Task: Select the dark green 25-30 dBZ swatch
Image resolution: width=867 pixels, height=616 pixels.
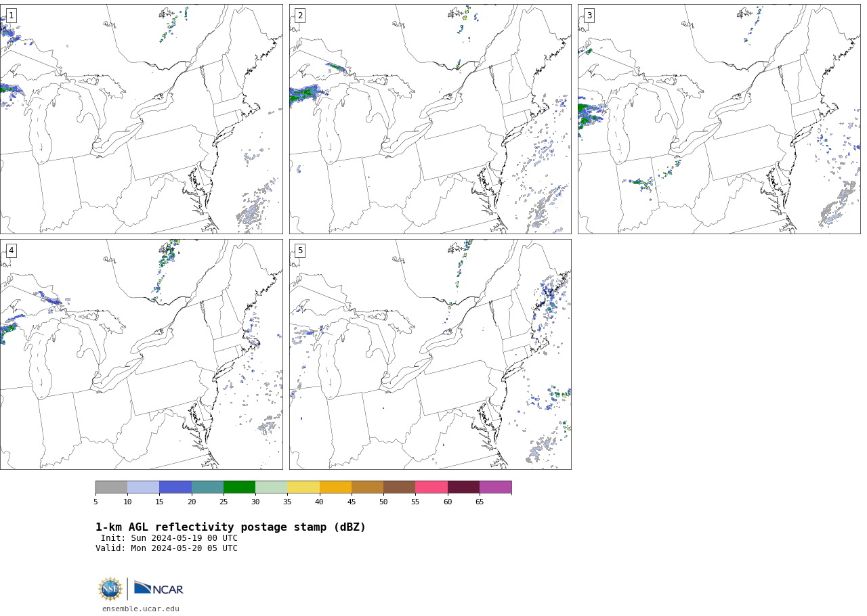Action: pos(239,487)
